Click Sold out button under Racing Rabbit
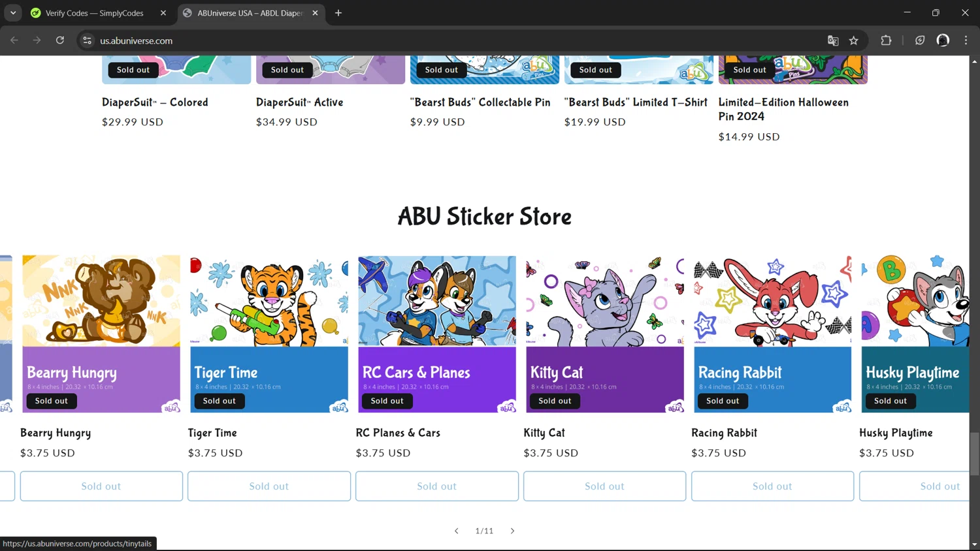 [773, 486]
